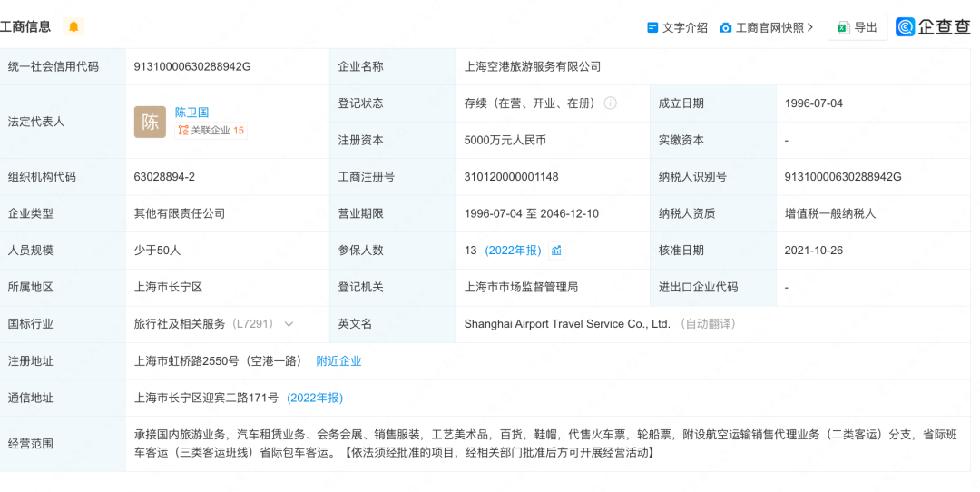
Task: Click the staff size 少于50人
Action: [x=158, y=250]
